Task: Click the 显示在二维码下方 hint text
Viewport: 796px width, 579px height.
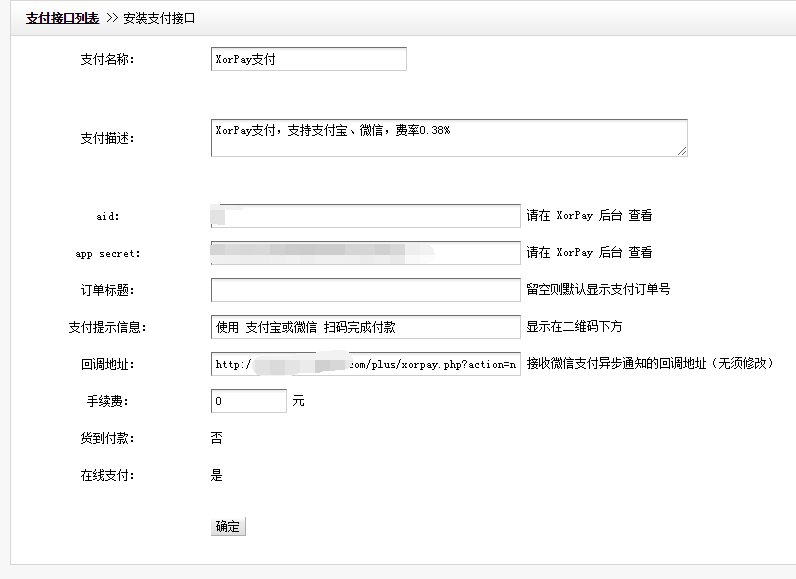Action: 575,327
